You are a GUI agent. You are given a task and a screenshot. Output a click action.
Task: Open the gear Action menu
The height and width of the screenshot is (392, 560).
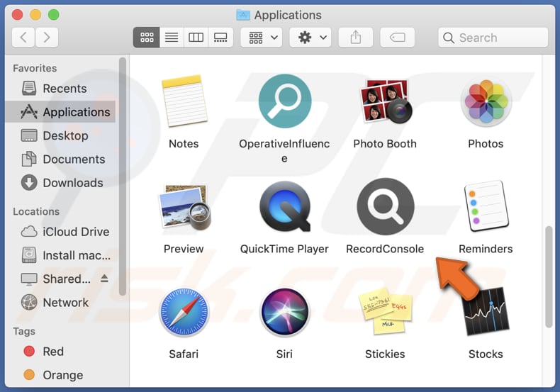pyautogui.click(x=310, y=37)
